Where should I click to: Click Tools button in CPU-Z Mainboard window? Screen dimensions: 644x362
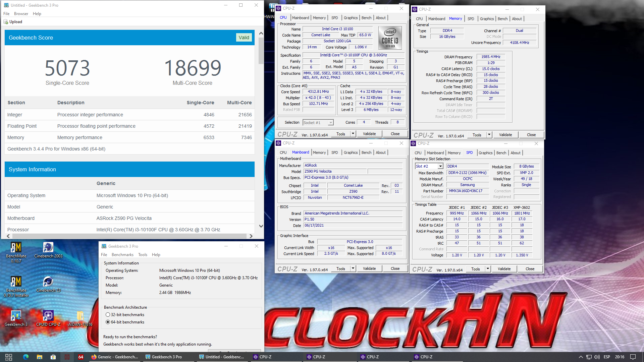[341, 268]
